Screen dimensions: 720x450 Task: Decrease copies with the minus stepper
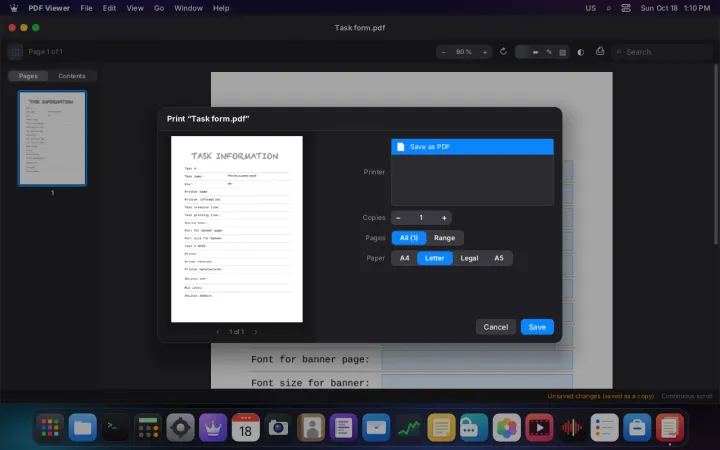[x=398, y=218]
